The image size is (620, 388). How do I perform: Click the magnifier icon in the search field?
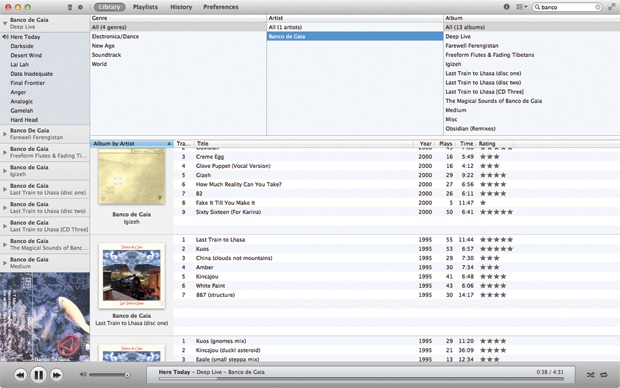pyautogui.click(x=537, y=7)
